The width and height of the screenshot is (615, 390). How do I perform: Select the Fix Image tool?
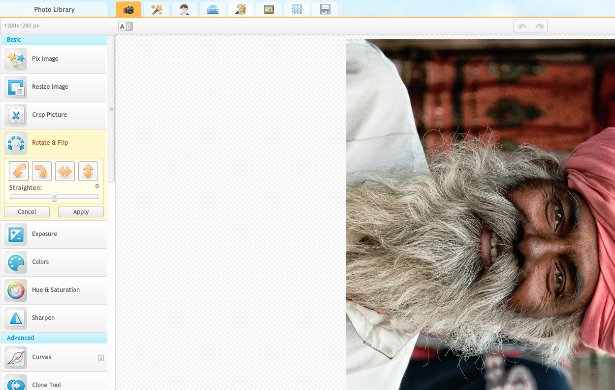(54, 59)
